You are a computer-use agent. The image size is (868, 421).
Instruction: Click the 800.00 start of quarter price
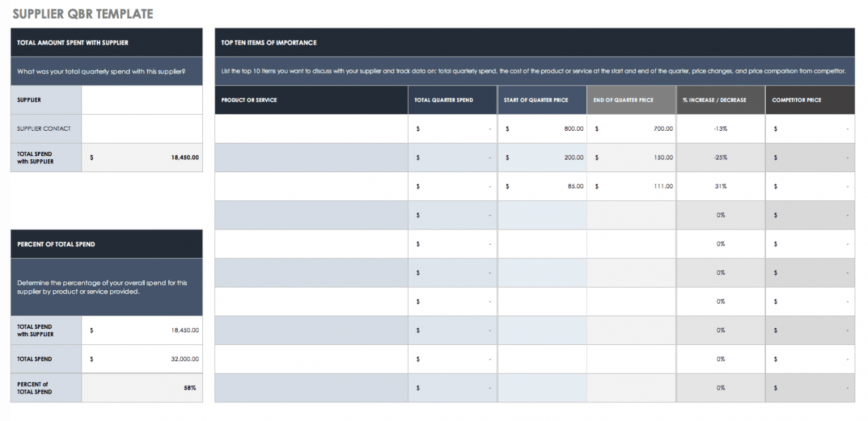click(542, 129)
